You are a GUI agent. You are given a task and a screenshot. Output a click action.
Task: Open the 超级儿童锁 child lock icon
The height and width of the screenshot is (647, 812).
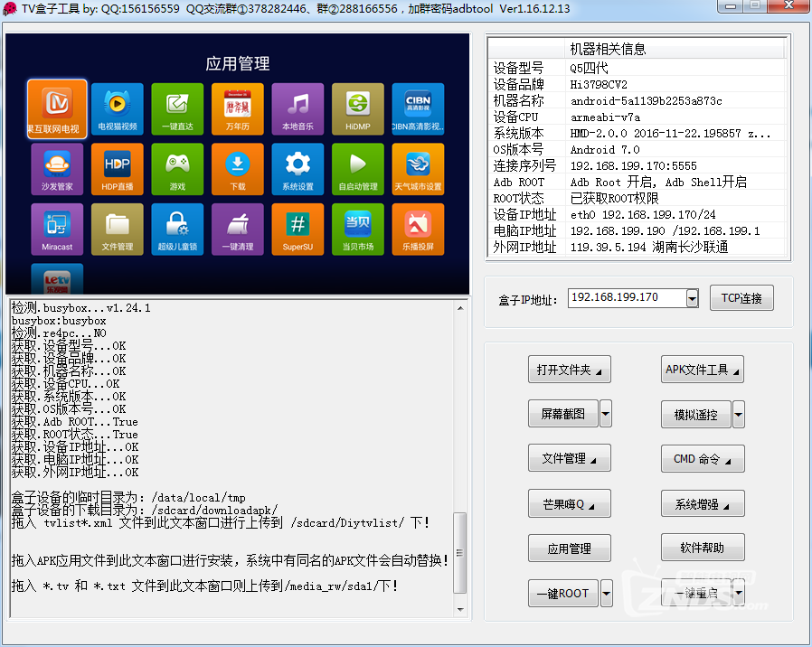[177, 229]
